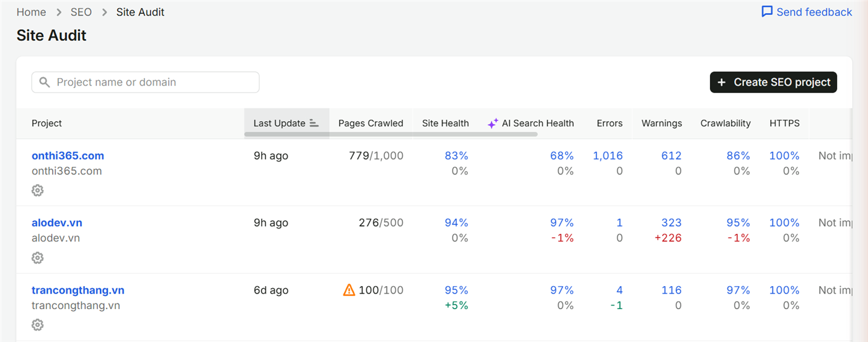Click the HTTPS column header

coord(784,123)
